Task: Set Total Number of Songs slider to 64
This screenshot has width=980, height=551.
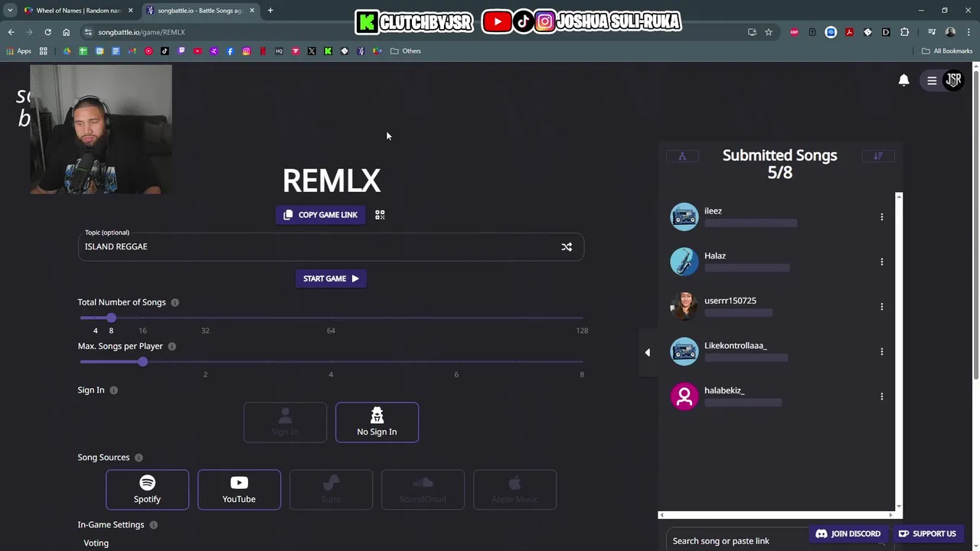Action: [331, 318]
